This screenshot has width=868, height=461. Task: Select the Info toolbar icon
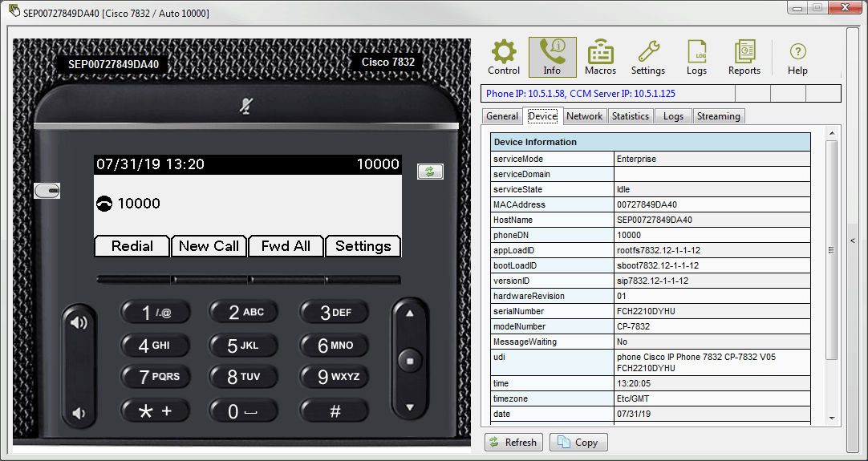(x=552, y=57)
